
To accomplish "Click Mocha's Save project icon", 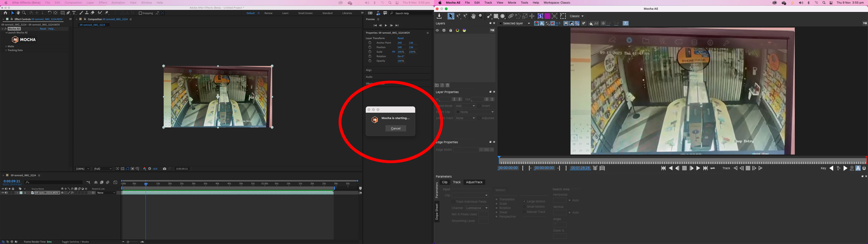I will [439, 16].
